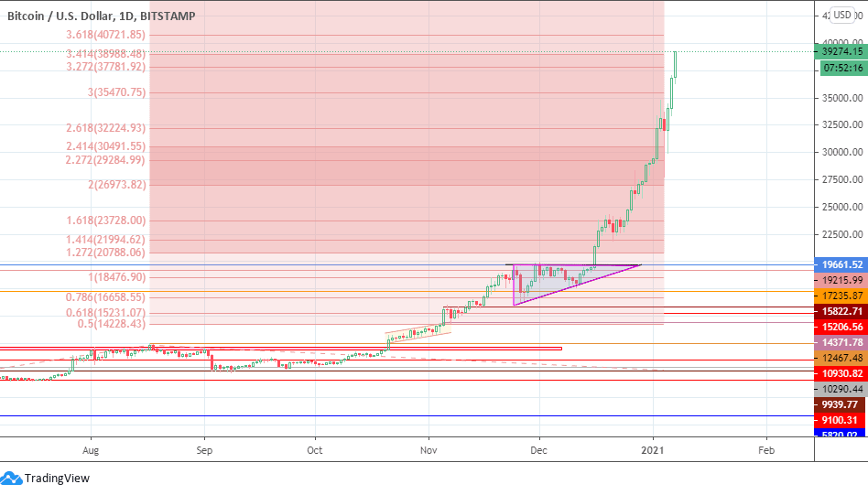The height and width of the screenshot is (495, 868).
Task: Click the Bitcoin / U.S. Dollar chart title
Action: tap(102, 16)
